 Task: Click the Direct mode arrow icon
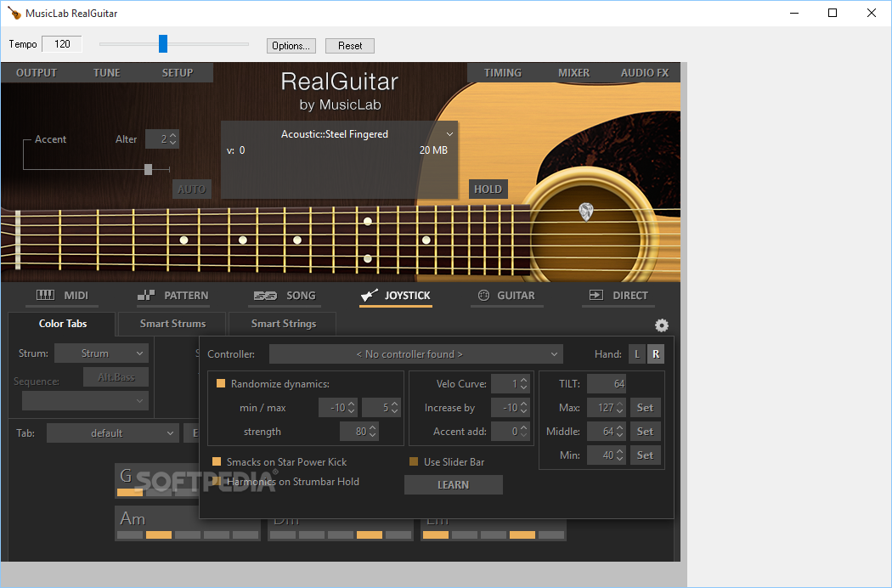click(596, 295)
